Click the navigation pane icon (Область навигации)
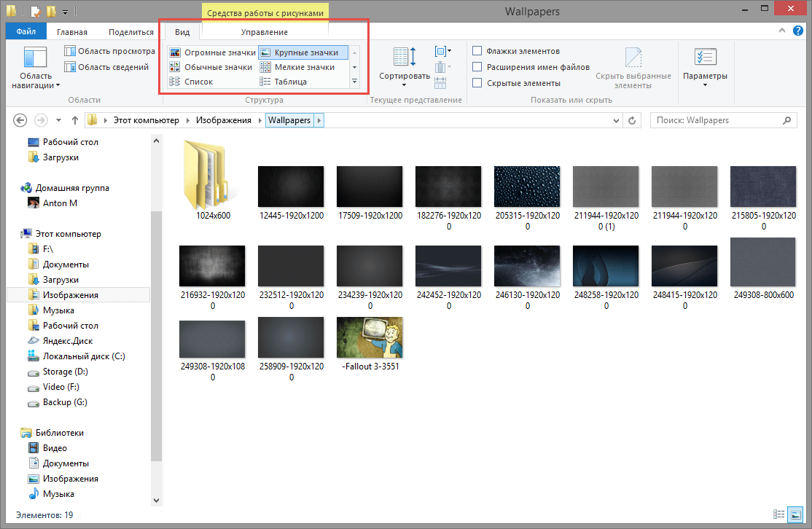 (35, 58)
